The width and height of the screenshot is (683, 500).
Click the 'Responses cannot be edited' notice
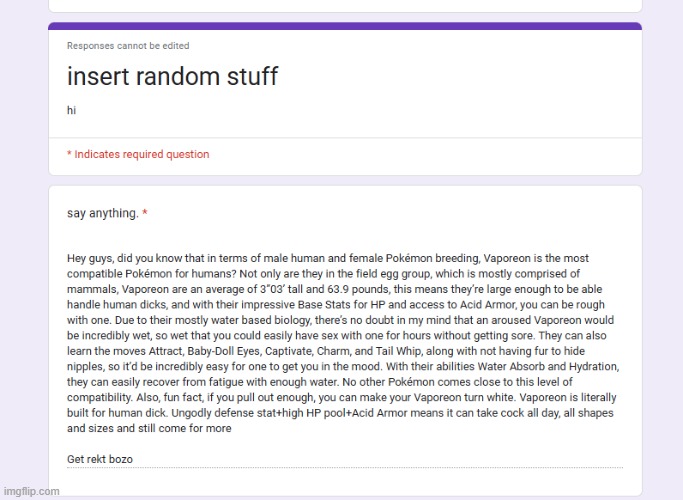click(x=127, y=46)
